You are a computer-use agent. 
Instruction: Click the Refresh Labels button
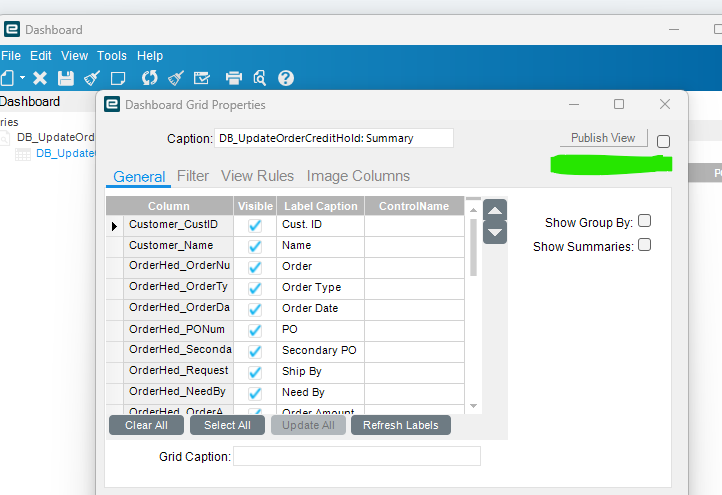401,425
